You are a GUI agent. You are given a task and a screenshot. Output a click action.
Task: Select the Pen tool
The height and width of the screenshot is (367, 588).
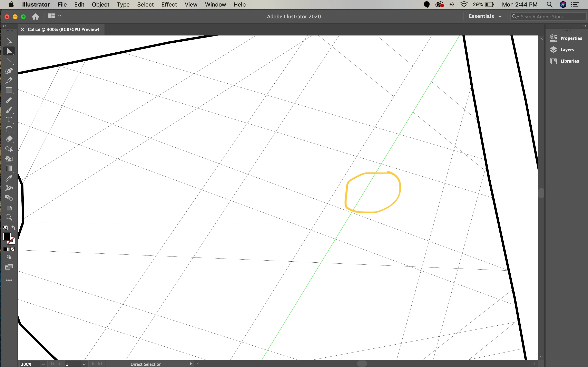(x=9, y=71)
